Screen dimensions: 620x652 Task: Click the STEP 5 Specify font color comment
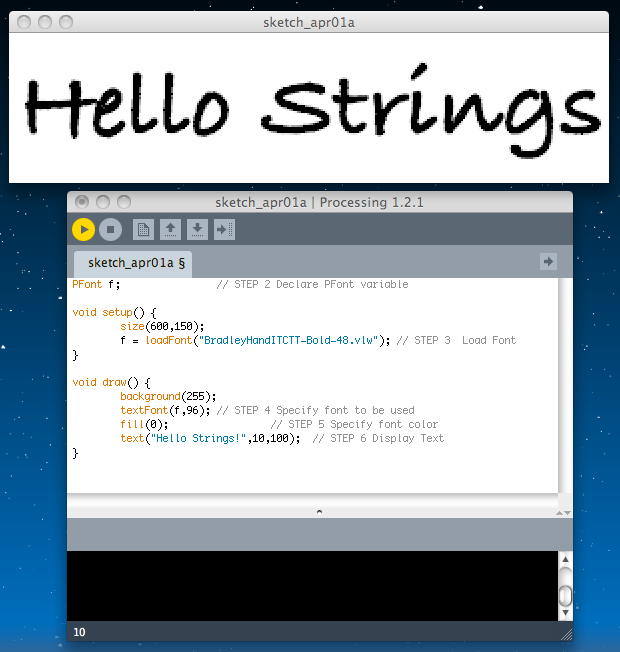(x=354, y=425)
